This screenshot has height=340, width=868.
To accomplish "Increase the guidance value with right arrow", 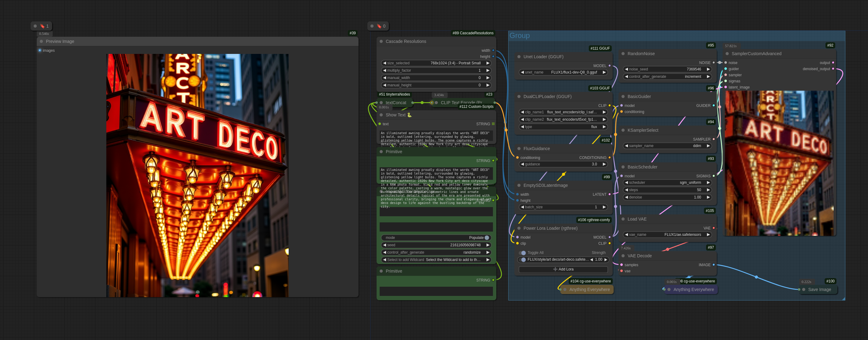I will [x=604, y=164].
